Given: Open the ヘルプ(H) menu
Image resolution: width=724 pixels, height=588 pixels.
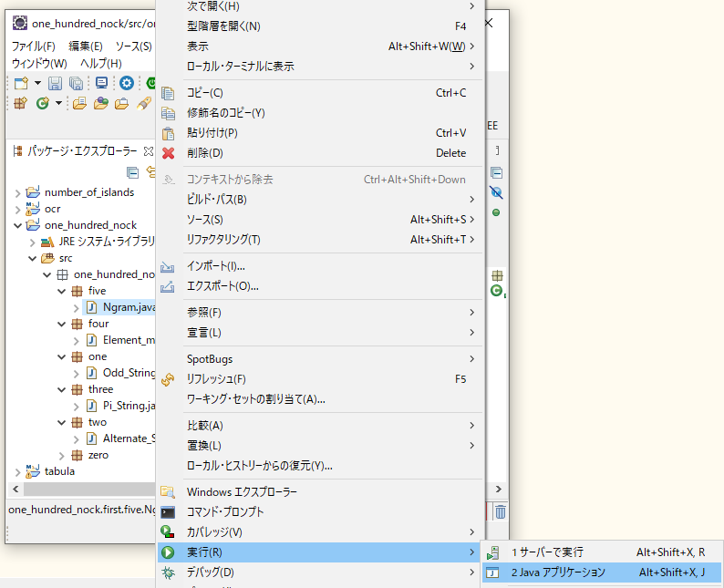Looking at the screenshot, I should [x=101, y=63].
